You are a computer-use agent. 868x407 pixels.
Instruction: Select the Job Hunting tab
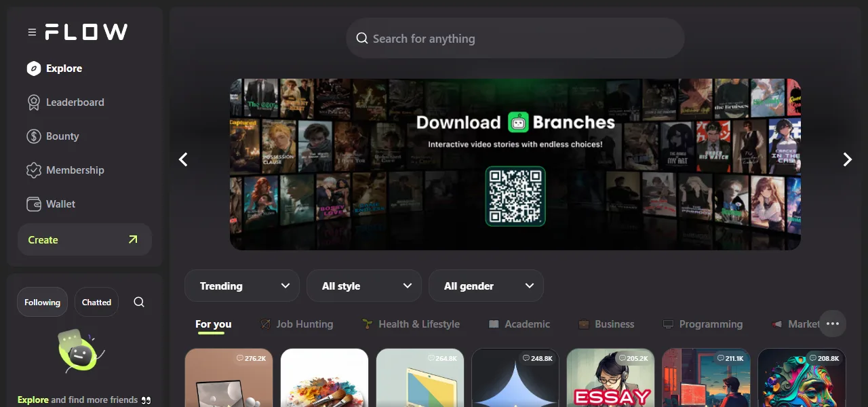(296, 324)
